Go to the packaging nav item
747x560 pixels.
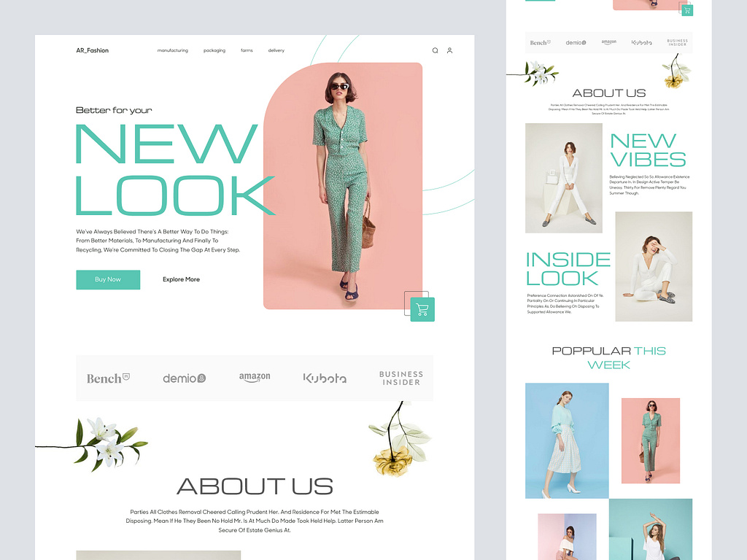pos(214,50)
